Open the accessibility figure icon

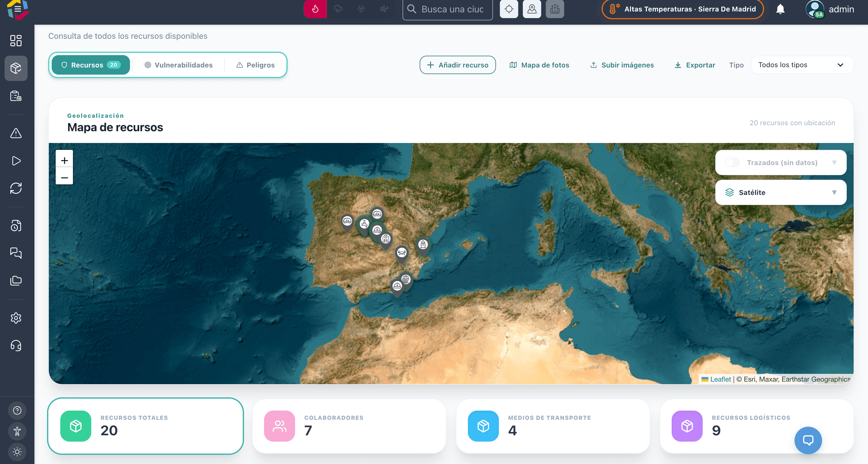(17, 431)
